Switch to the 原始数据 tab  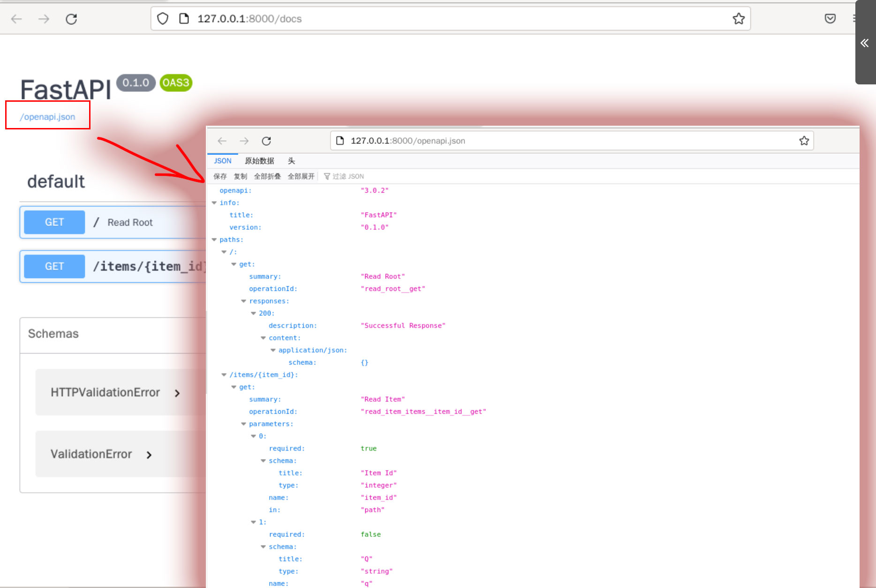tap(259, 161)
